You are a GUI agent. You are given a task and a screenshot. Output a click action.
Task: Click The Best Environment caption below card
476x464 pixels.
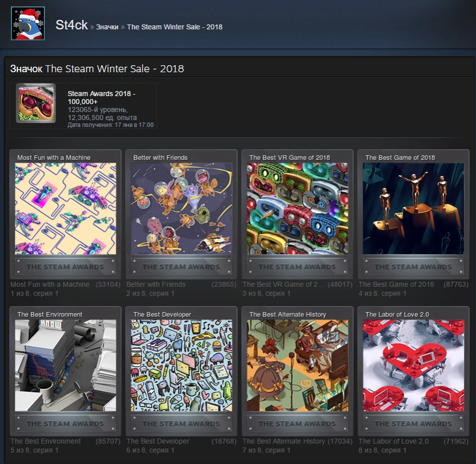46,441
